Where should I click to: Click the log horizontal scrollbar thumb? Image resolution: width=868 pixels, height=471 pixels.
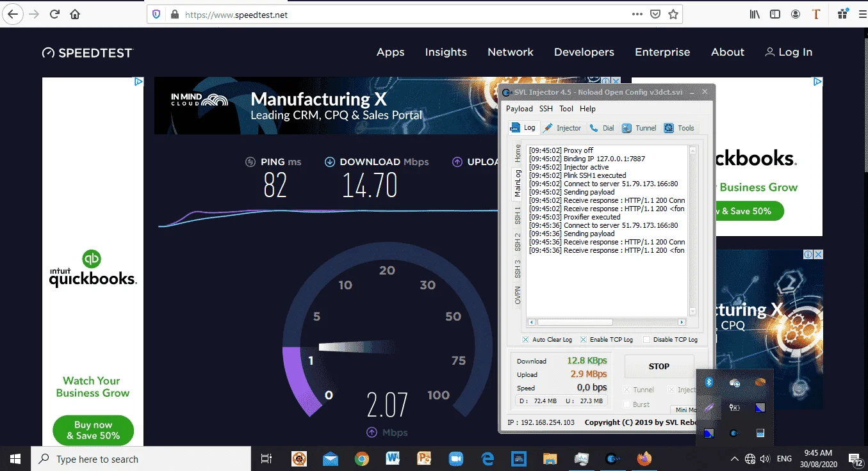point(575,322)
